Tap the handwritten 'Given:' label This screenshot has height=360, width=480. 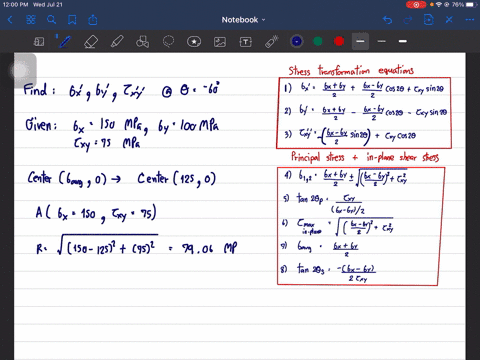click(41, 125)
